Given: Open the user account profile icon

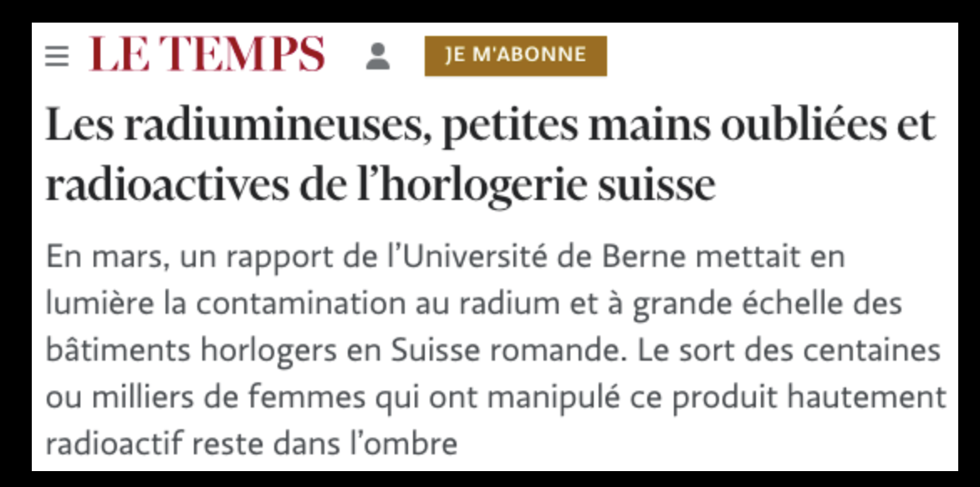Looking at the screenshot, I should 378,56.
